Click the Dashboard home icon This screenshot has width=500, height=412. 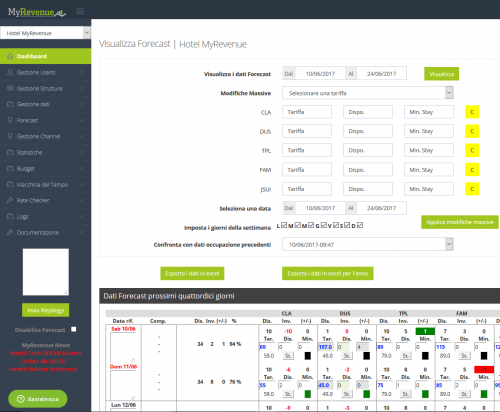pos(10,56)
